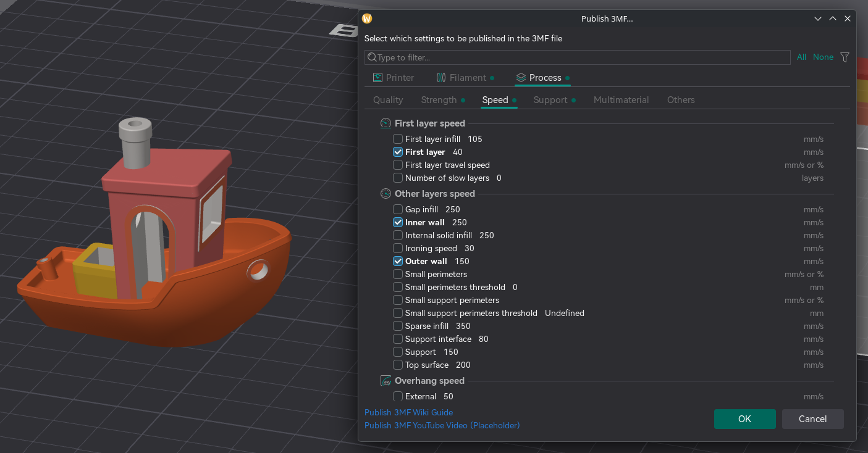Click the search magnifier icon in filter box

[372, 57]
